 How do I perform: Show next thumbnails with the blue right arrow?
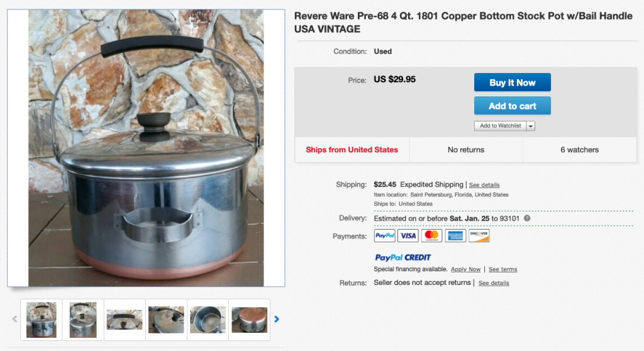pos(277,319)
